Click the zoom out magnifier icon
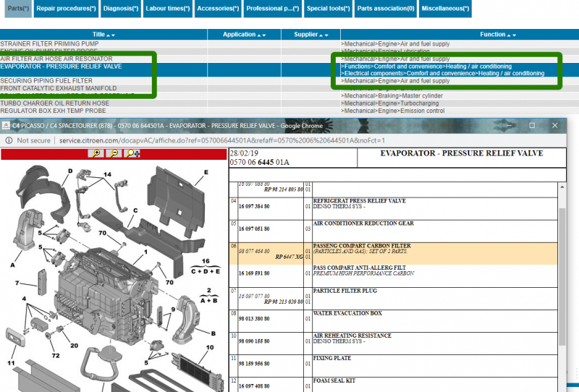This screenshot has width=579, height=392. 114,153
